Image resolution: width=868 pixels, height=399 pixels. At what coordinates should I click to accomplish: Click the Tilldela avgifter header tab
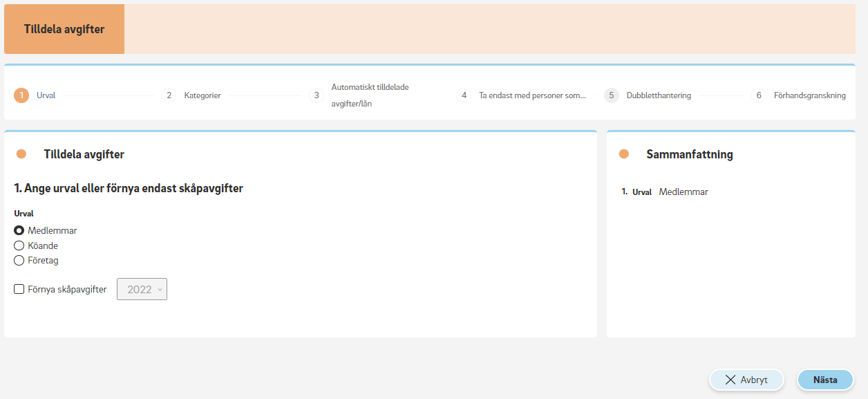(x=64, y=29)
